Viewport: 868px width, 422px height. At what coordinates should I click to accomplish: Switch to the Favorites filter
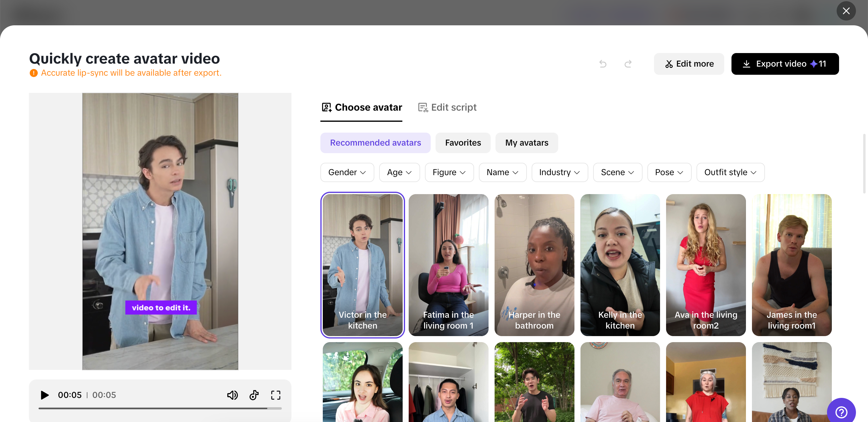463,143
